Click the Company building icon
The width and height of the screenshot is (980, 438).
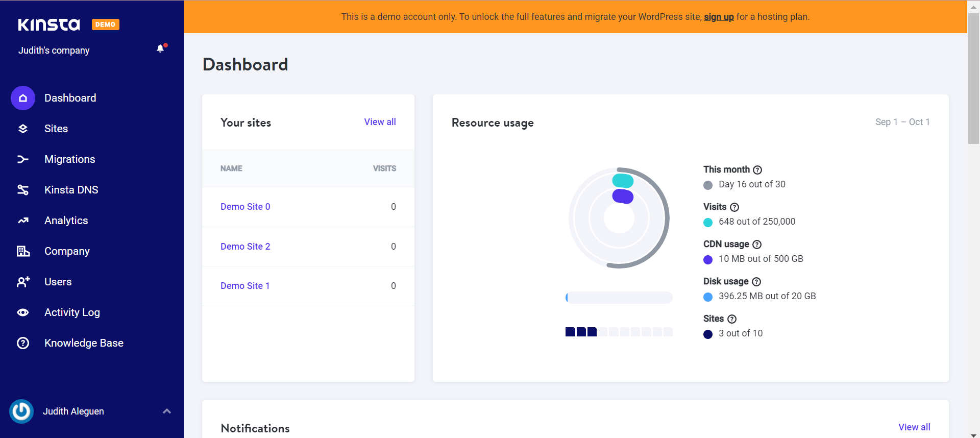point(23,251)
